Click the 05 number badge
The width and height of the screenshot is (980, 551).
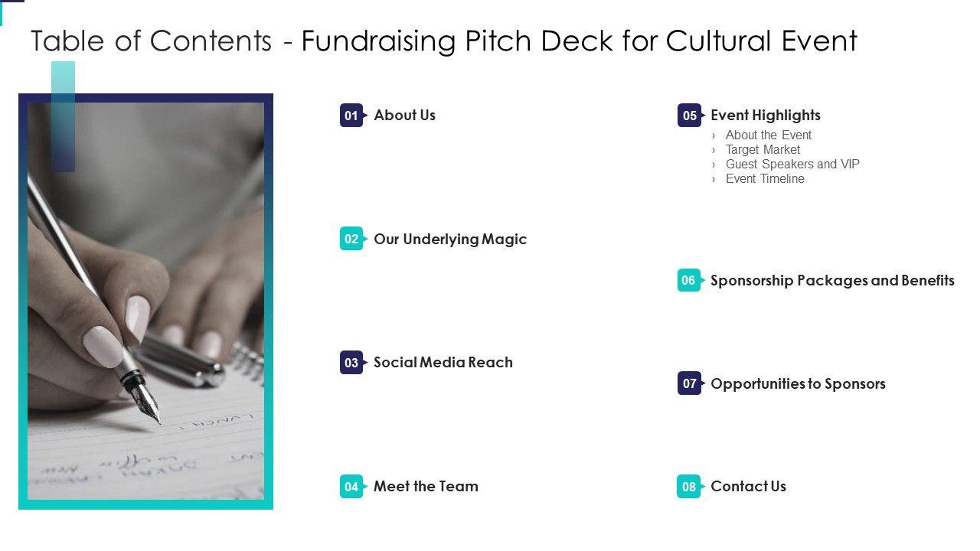tap(689, 116)
